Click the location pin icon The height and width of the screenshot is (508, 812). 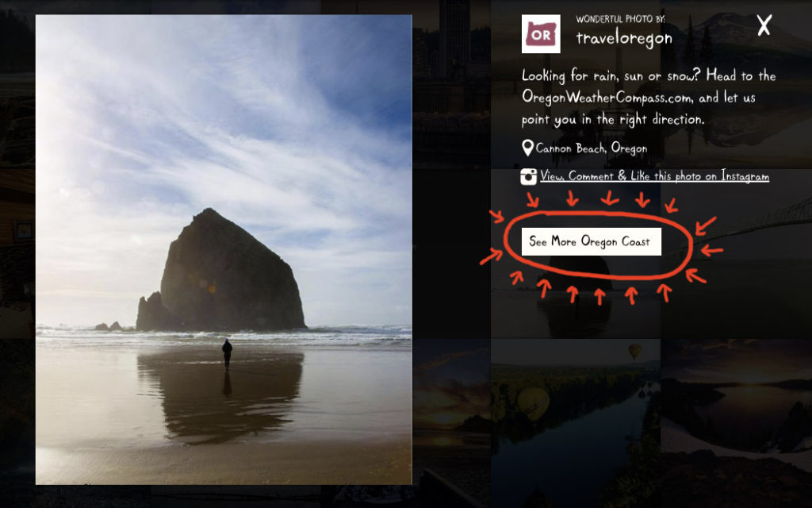click(x=527, y=148)
